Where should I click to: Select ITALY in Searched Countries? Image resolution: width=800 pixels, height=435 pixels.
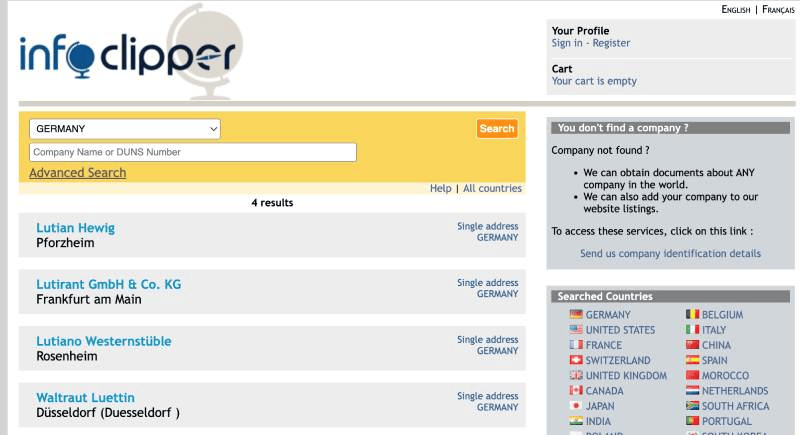point(714,330)
